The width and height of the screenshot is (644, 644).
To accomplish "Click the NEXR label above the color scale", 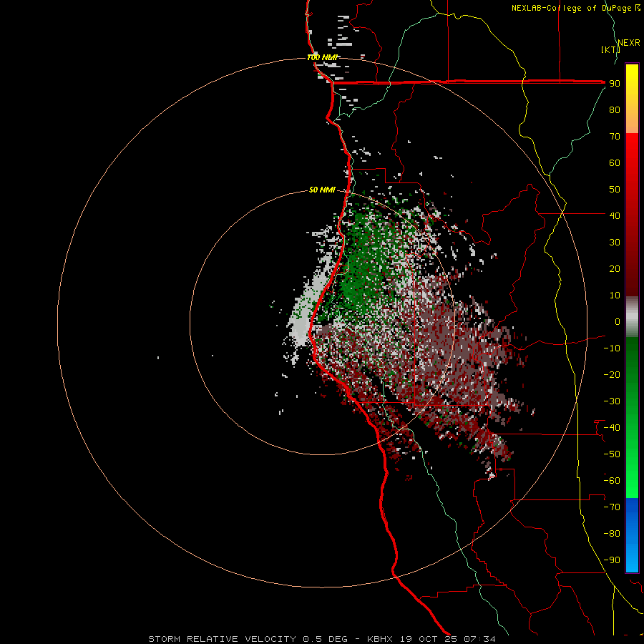I will pyautogui.click(x=628, y=43).
